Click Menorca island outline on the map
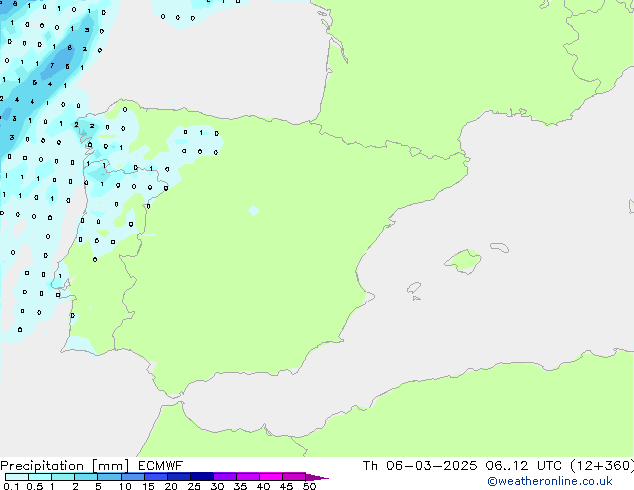This screenshot has height=490, width=634. [500, 247]
